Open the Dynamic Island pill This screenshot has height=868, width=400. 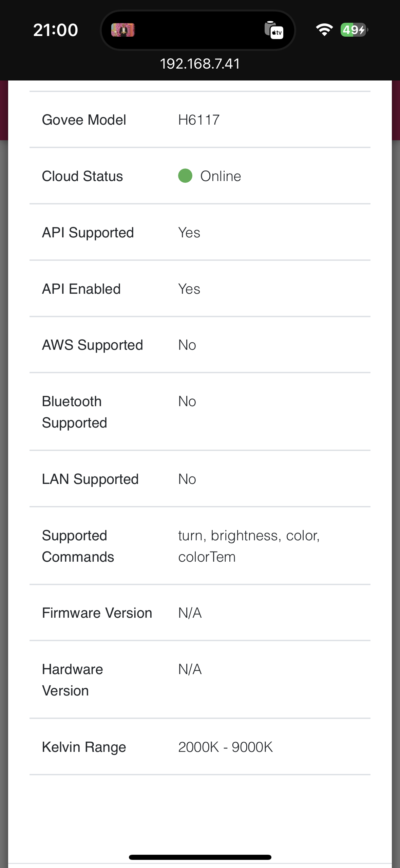200,31
